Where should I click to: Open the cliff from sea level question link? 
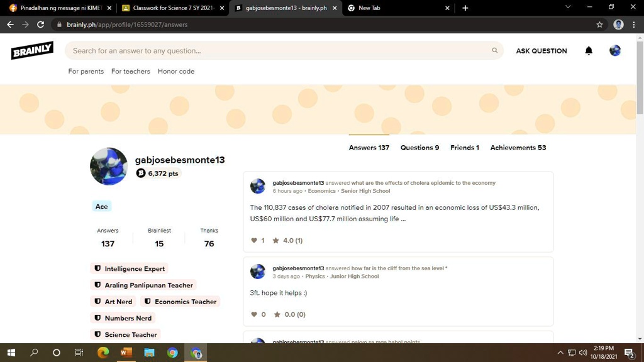[x=399, y=268]
